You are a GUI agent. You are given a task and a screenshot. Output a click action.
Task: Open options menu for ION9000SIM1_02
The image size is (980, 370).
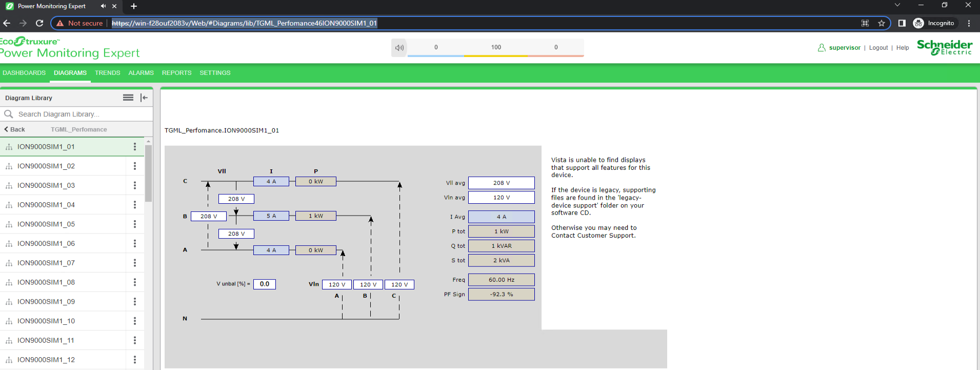(135, 166)
